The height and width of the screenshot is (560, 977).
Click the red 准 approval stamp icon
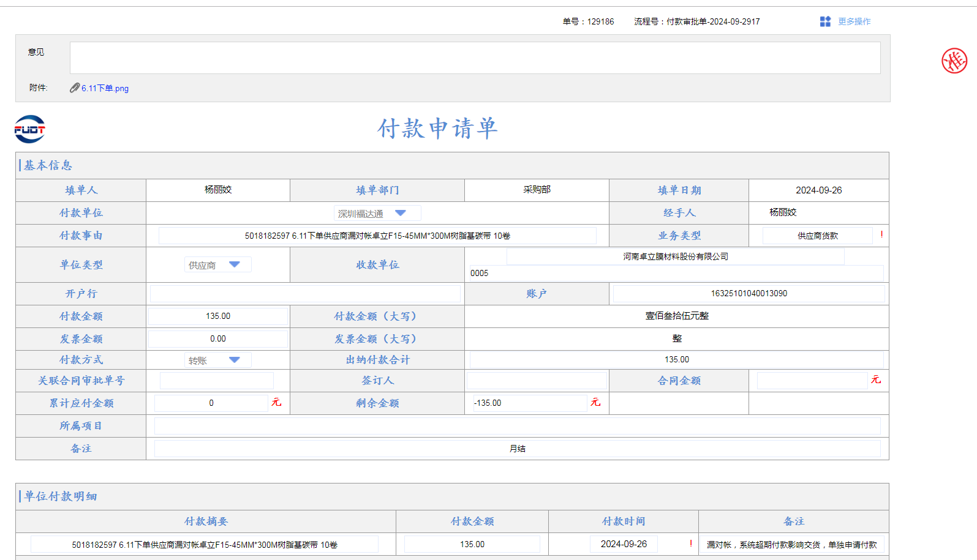pyautogui.click(x=954, y=61)
